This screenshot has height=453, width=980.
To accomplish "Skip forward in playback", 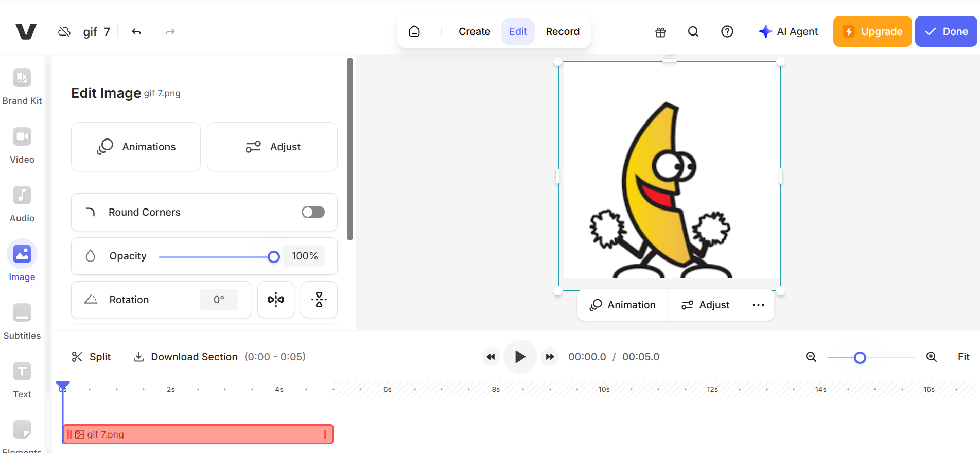I will 550,357.
